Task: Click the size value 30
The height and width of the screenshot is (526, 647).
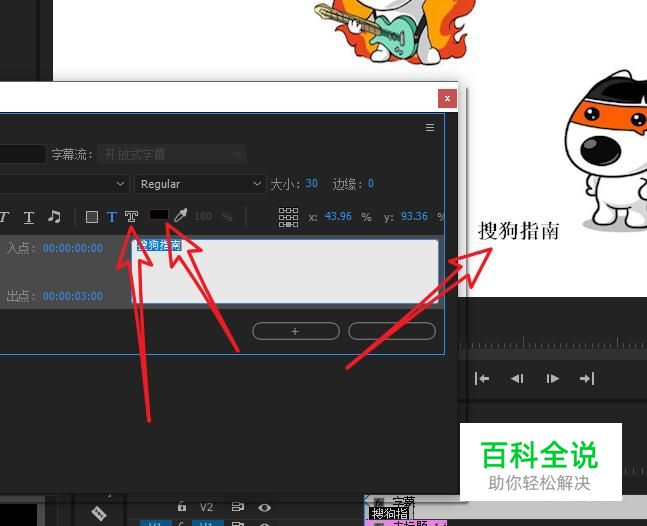Action: tap(312, 183)
